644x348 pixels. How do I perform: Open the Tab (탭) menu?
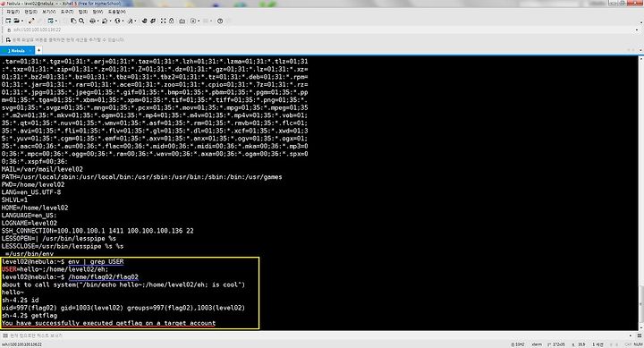coord(82,12)
